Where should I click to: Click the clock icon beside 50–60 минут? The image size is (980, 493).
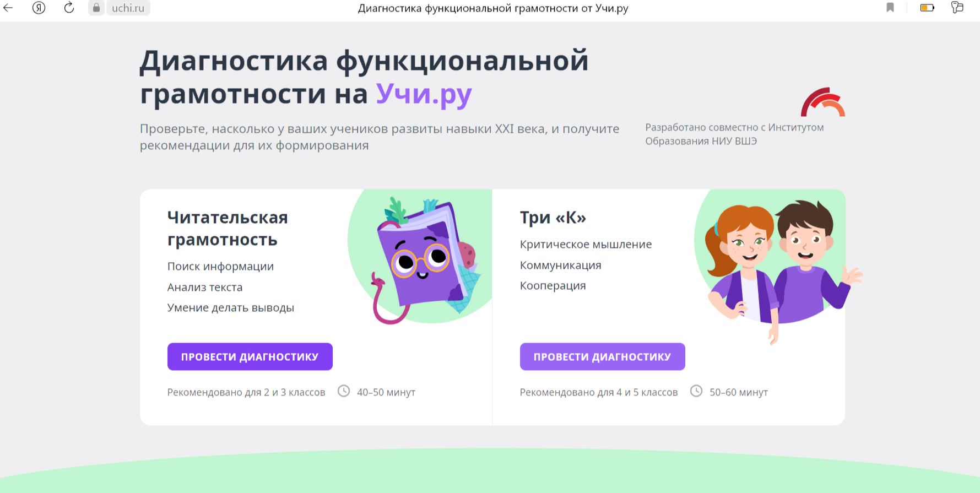(696, 391)
